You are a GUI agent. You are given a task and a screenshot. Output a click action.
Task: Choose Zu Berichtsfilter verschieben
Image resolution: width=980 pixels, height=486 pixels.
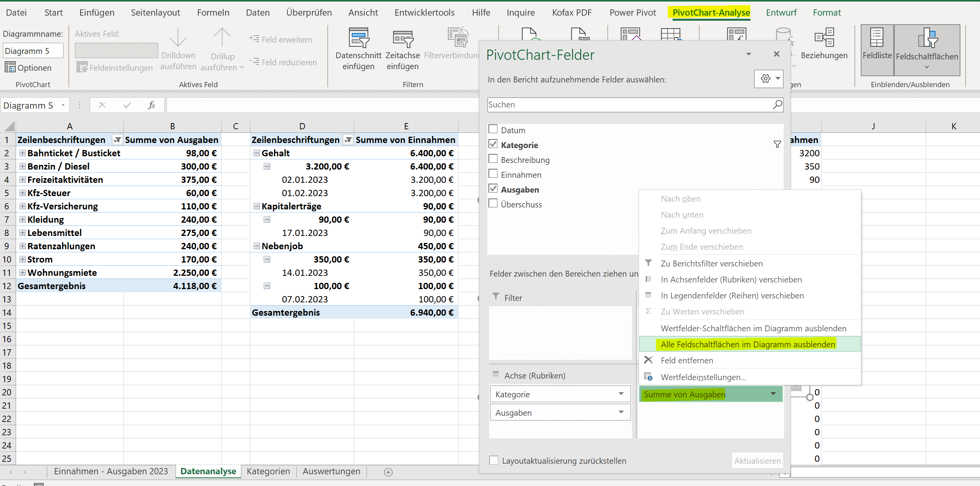click(712, 264)
